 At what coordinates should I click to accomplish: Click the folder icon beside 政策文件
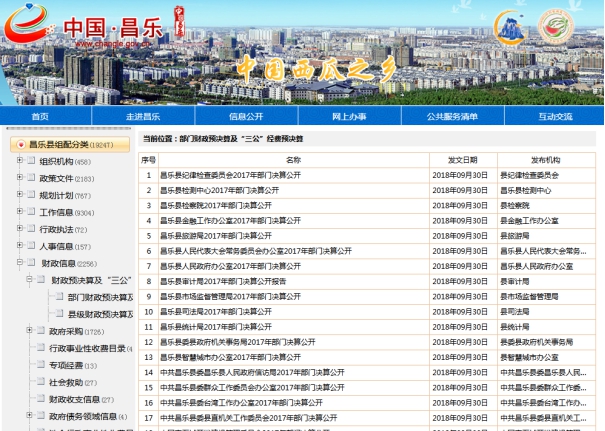(29, 178)
